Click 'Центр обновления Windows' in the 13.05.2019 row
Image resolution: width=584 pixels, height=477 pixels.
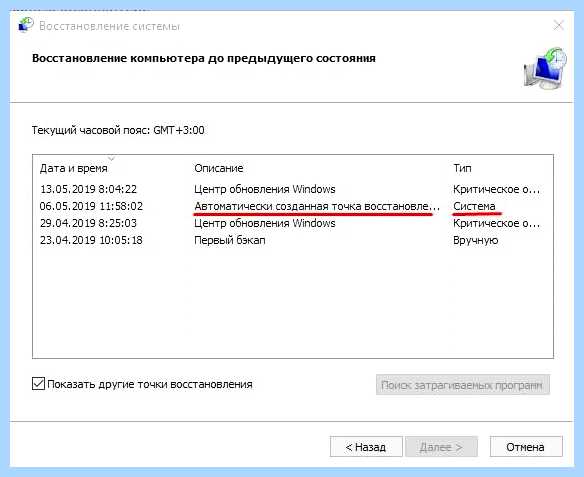(265, 189)
